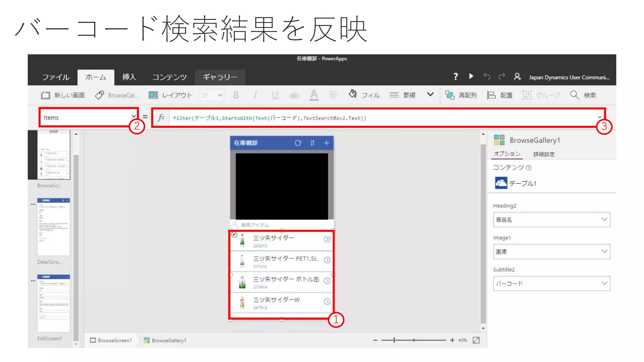644x362 pixels.
Task: Open the Heading2 商品名 dropdown
Action: pyautogui.click(x=552, y=220)
